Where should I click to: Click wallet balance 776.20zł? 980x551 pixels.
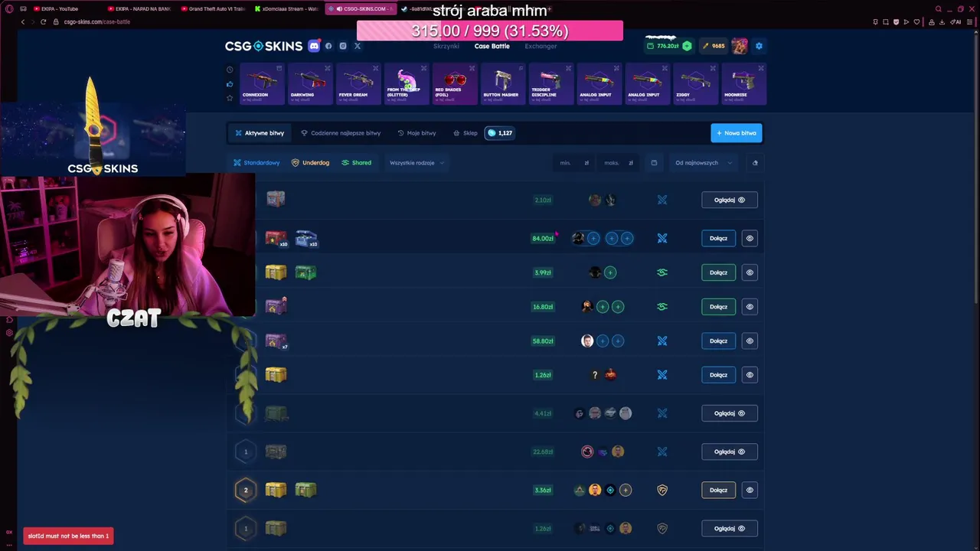(x=663, y=46)
